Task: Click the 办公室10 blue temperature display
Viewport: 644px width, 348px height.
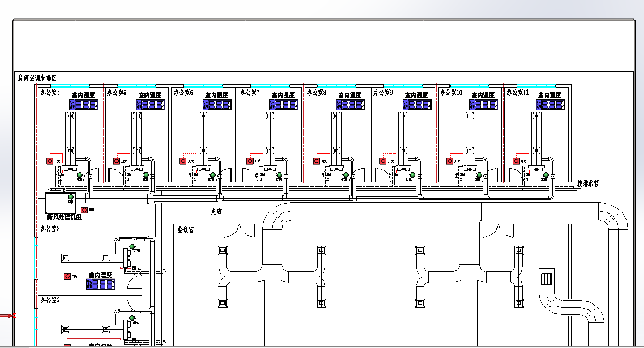Action: (x=484, y=105)
